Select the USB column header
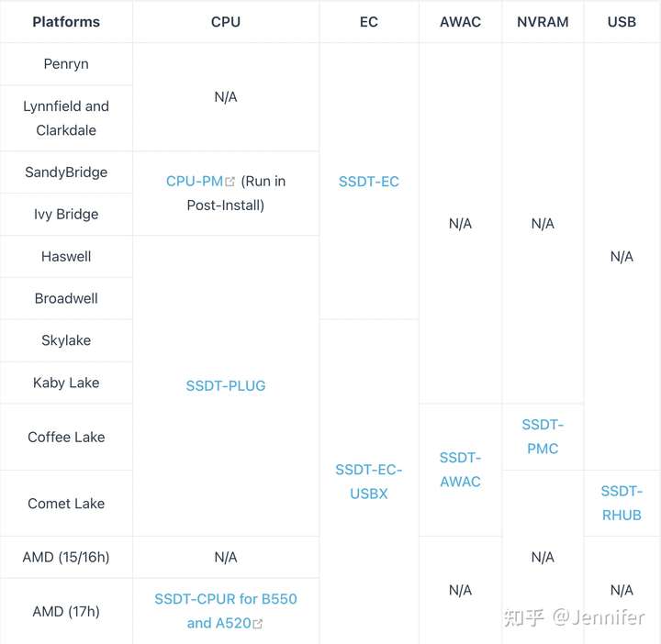Viewport: 661px width, 644px height. coord(622,21)
